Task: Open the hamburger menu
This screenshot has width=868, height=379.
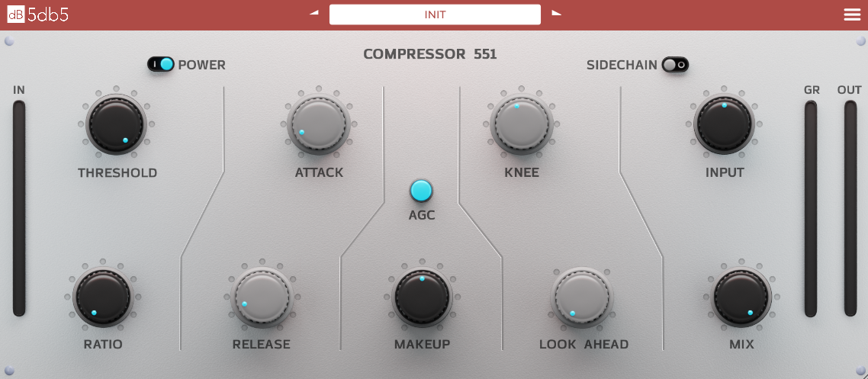Action: pos(852,15)
